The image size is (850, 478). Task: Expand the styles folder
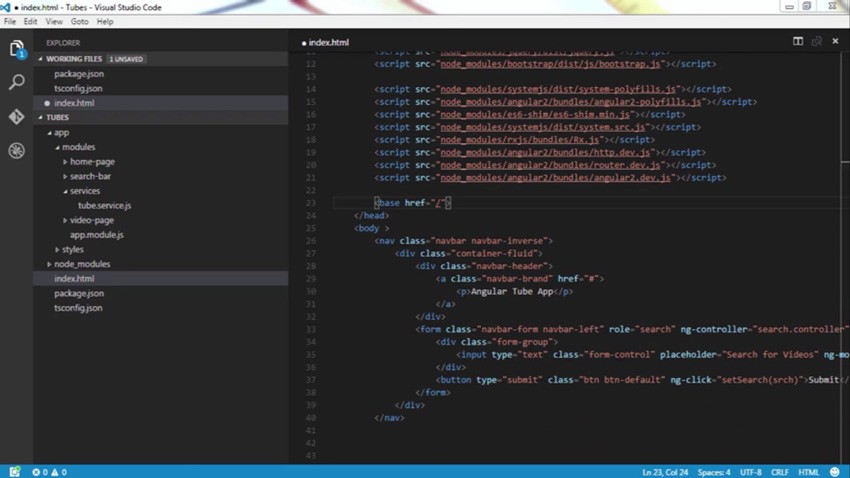(x=57, y=249)
